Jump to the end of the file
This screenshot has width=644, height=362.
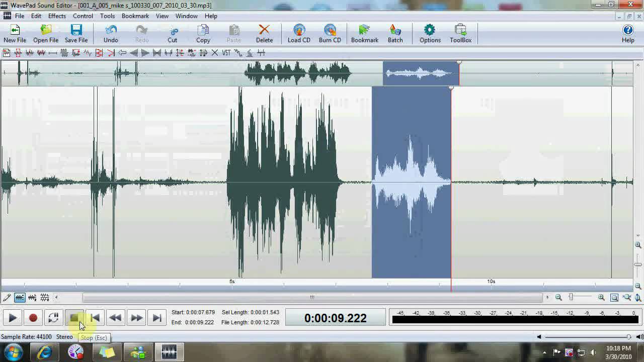(157, 318)
